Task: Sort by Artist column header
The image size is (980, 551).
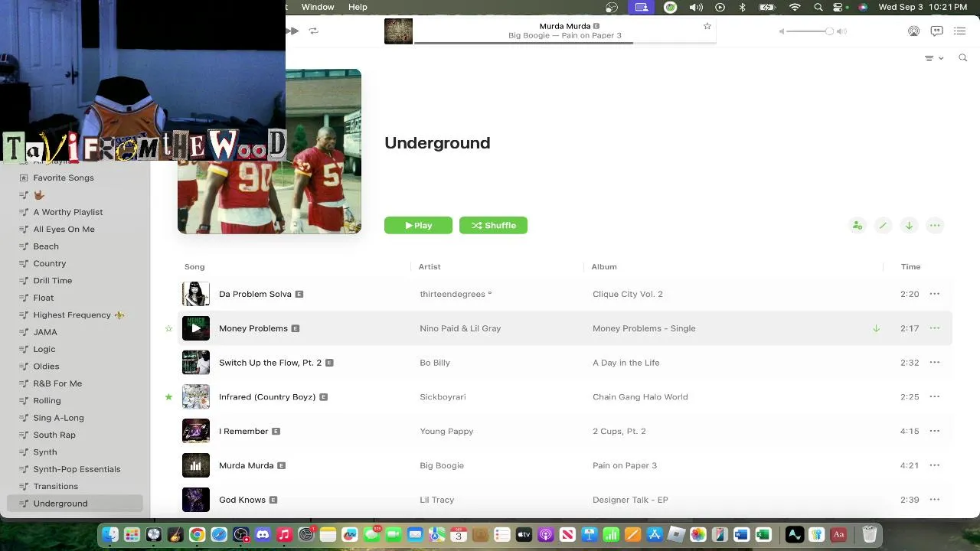Action: [x=430, y=266]
